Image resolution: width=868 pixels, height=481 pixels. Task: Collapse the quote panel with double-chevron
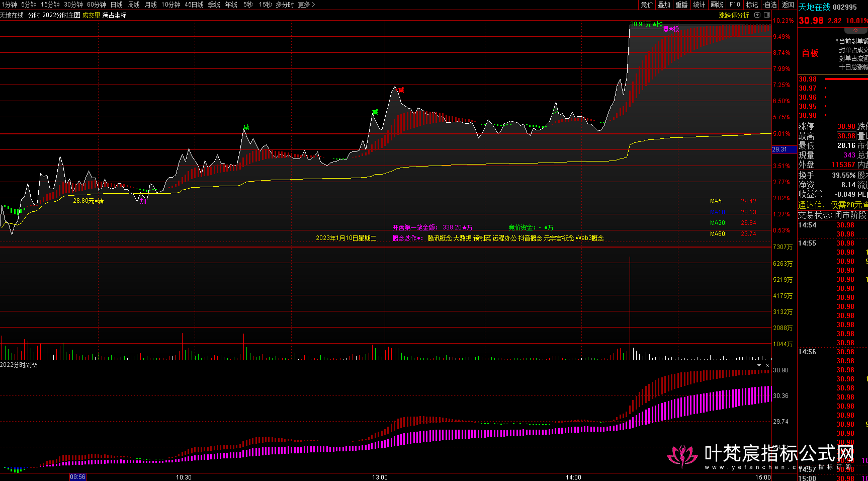(x=855, y=31)
